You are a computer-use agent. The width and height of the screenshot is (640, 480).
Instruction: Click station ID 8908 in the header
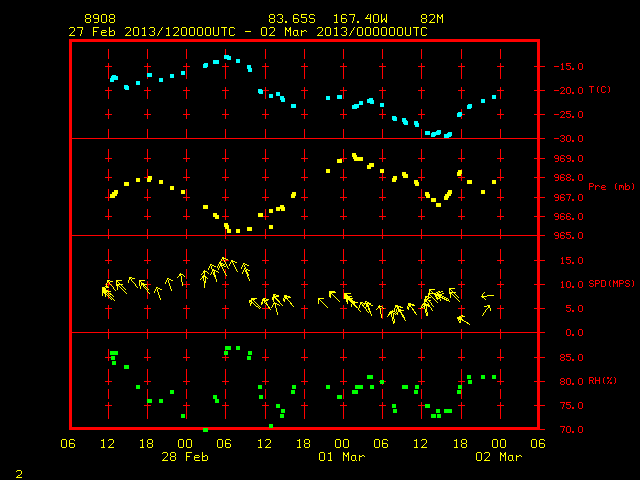[x=100, y=19]
